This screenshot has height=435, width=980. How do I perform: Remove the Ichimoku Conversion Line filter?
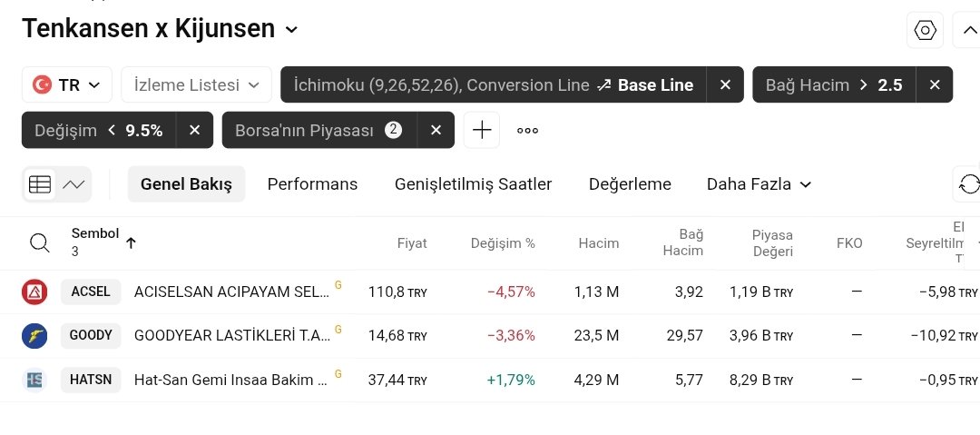point(725,84)
